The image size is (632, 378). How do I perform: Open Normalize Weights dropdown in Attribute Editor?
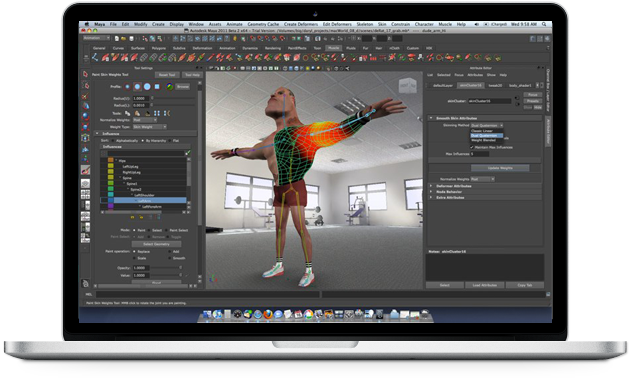tap(482, 179)
